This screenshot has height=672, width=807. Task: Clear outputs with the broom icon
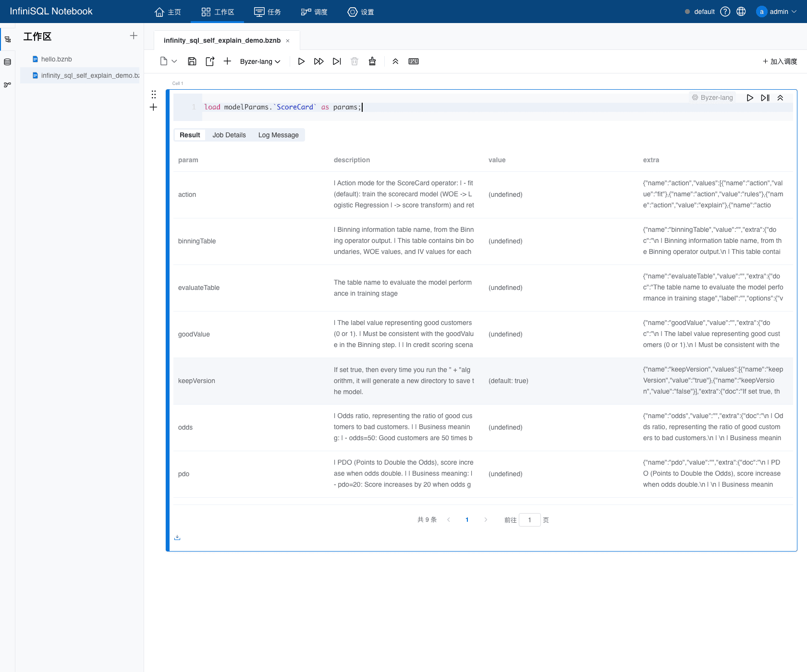point(372,61)
